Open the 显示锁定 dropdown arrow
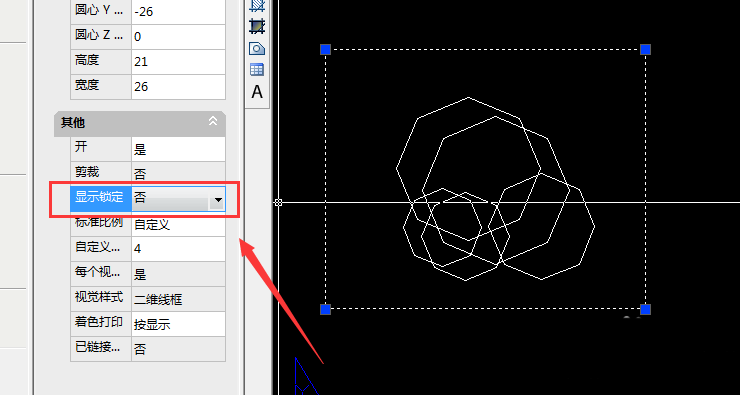The width and height of the screenshot is (740, 395). pyautogui.click(x=217, y=199)
